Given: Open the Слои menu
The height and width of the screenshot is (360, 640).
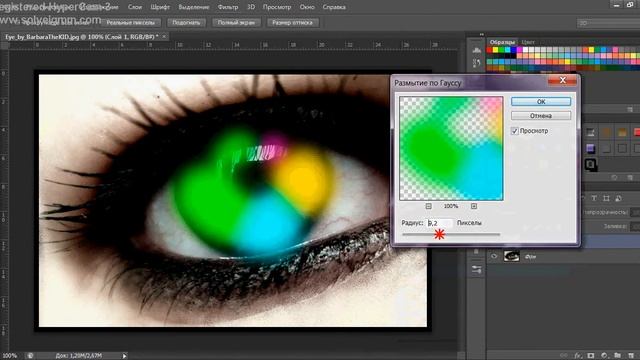Looking at the screenshot, I should pyautogui.click(x=135, y=7).
